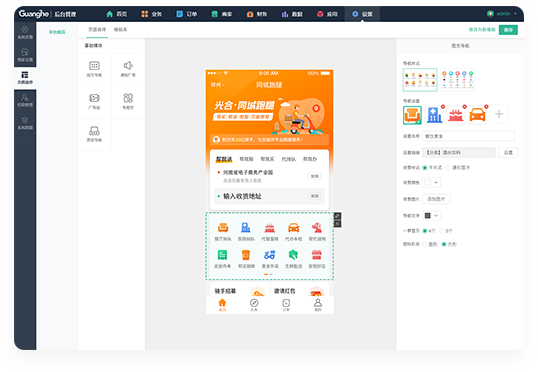Click the edit handle on the selected preview module
The width and height of the screenshot is (538, 372).
coord(337,216)
